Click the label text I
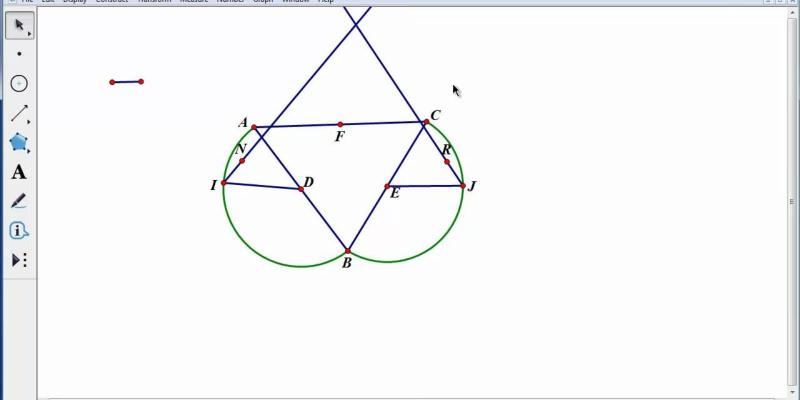The width and height of the screenshot is (800, 400). 213,185
